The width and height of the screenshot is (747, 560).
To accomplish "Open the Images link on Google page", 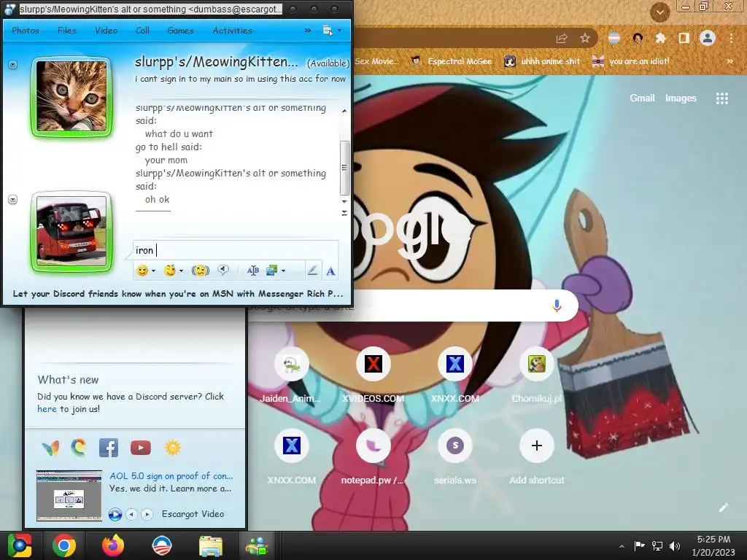I will click(681, 98).
